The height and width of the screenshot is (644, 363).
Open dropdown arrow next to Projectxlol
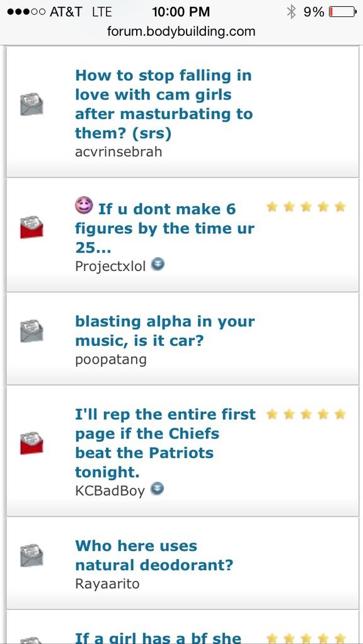coord(158,264)
